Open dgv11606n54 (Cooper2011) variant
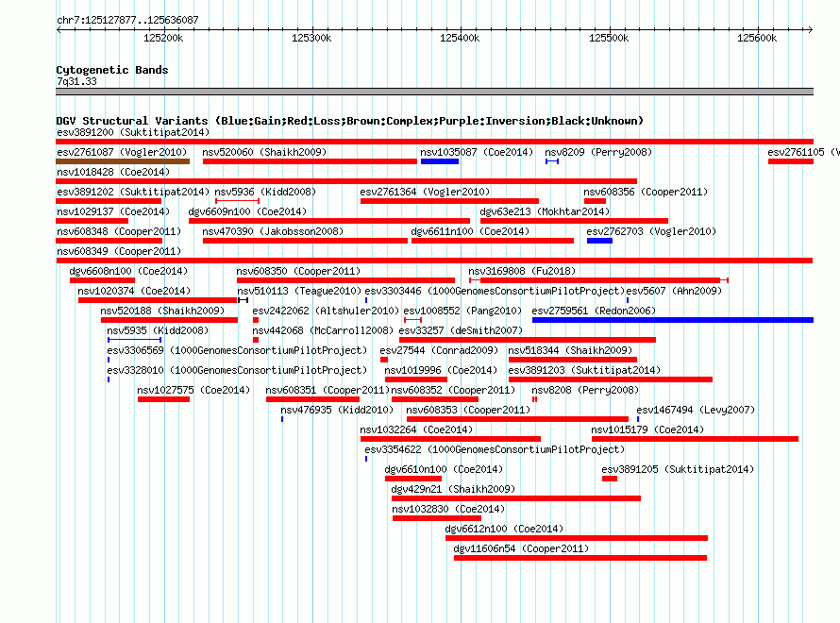The image size is (840, 623). [521, 548]
